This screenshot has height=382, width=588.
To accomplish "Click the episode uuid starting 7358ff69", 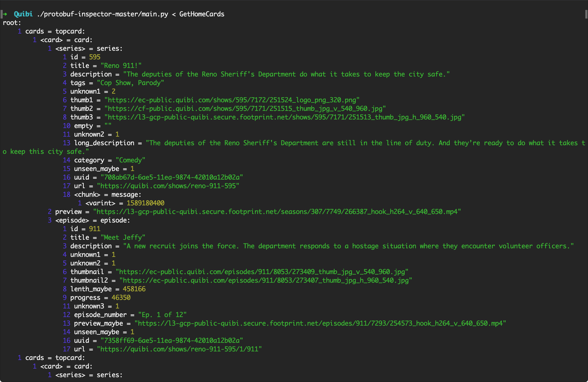I will pyautogui.click(x=172, y=340).
